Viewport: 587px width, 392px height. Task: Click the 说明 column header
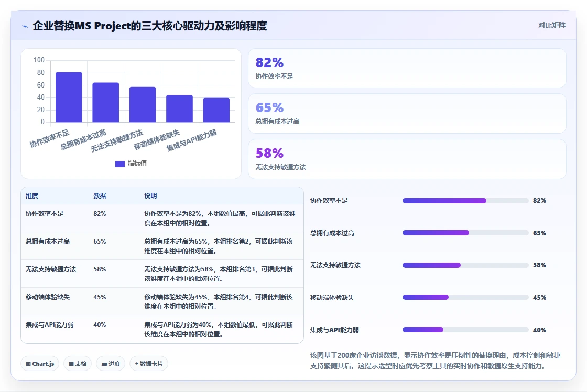(150, 196)
